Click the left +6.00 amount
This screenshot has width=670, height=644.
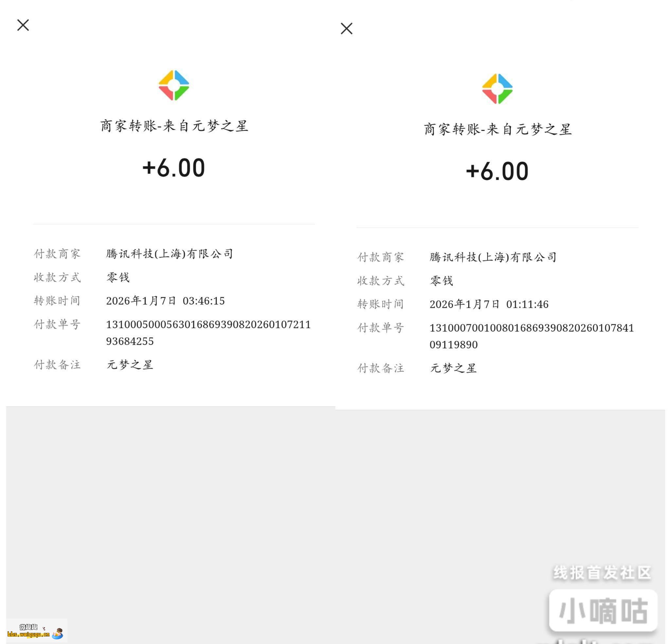[x=174, y=168]
